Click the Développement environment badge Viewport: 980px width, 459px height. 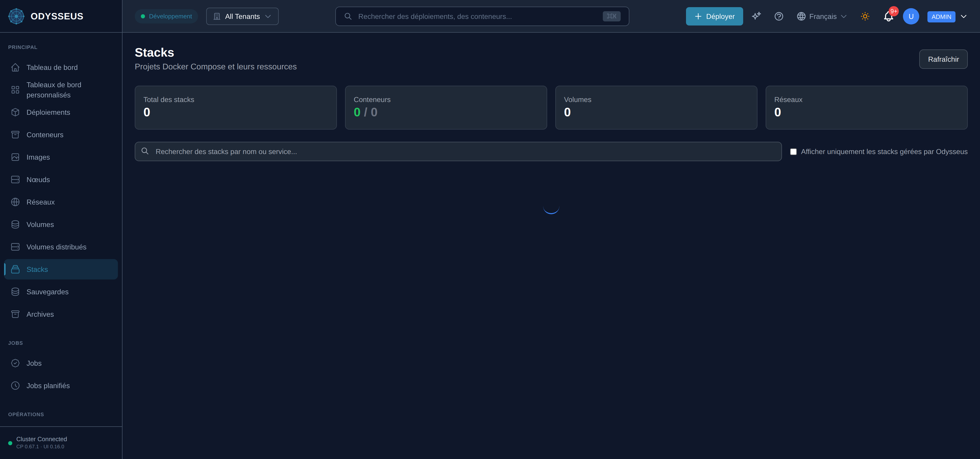coord(166,16)
